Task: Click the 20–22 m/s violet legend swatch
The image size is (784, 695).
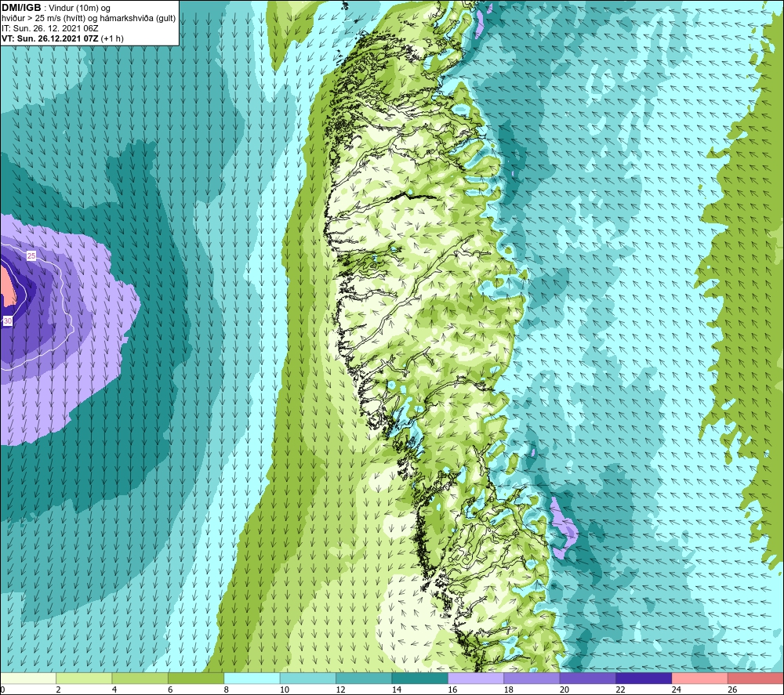Action: click(x=588, y=678)
